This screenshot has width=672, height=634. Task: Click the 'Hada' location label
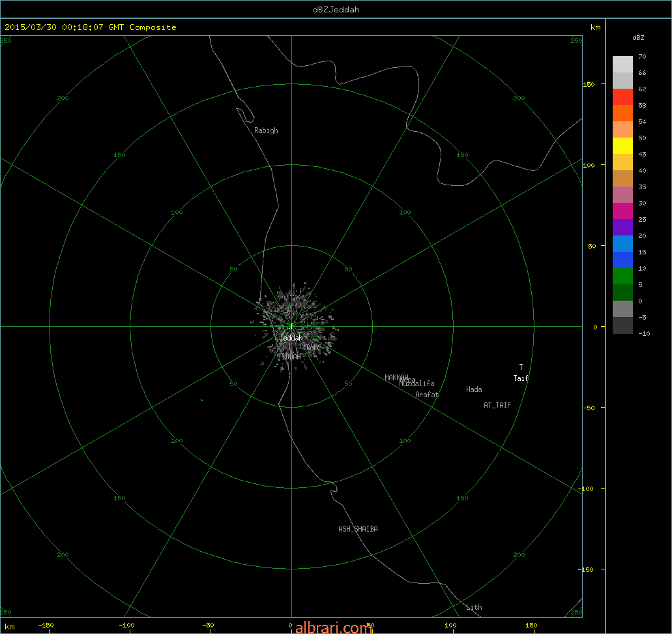(474, 389)
